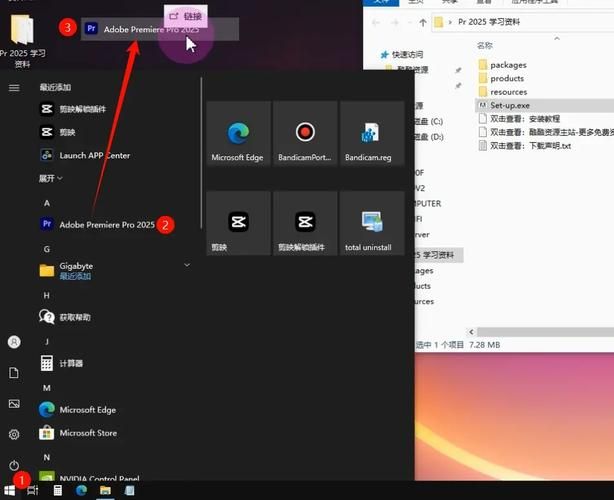Open NVIDIA Control Panel in the app list

pos(89,477)
